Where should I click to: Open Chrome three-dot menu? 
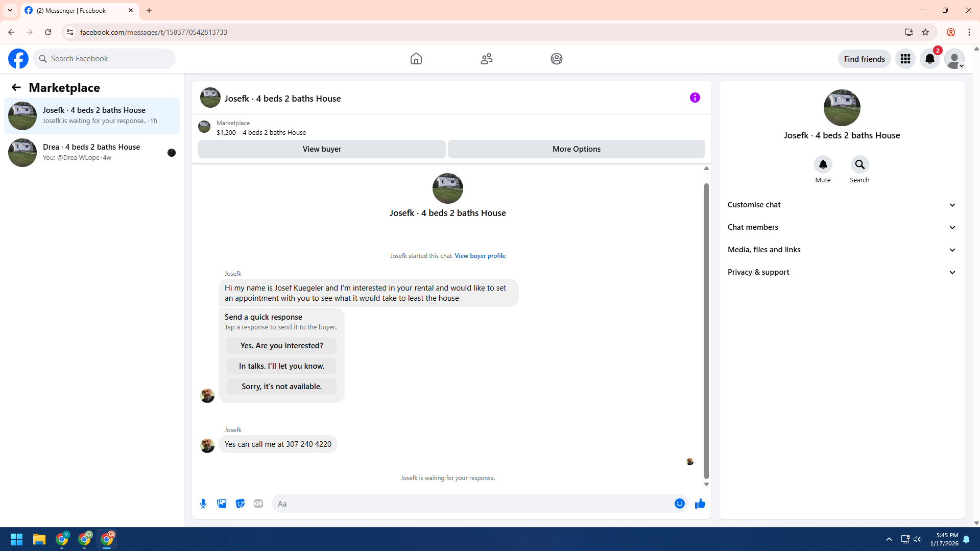pyautogui.click(x=969, y=32)
